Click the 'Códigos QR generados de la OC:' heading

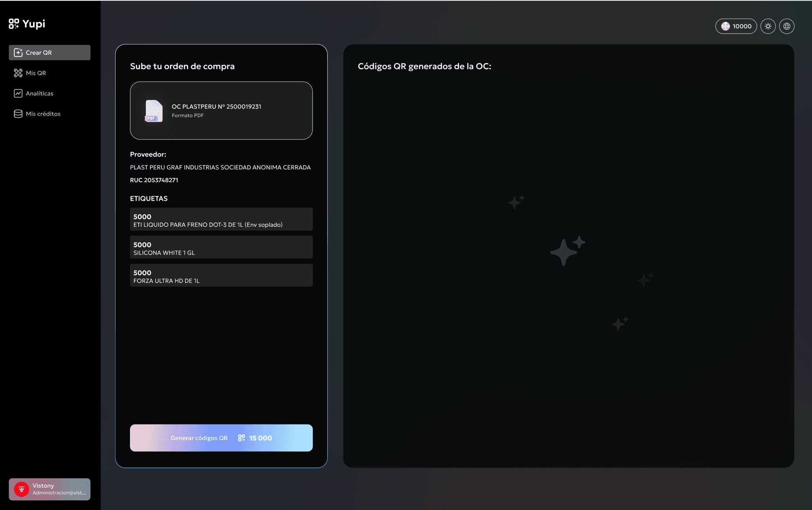coord(424,66)
